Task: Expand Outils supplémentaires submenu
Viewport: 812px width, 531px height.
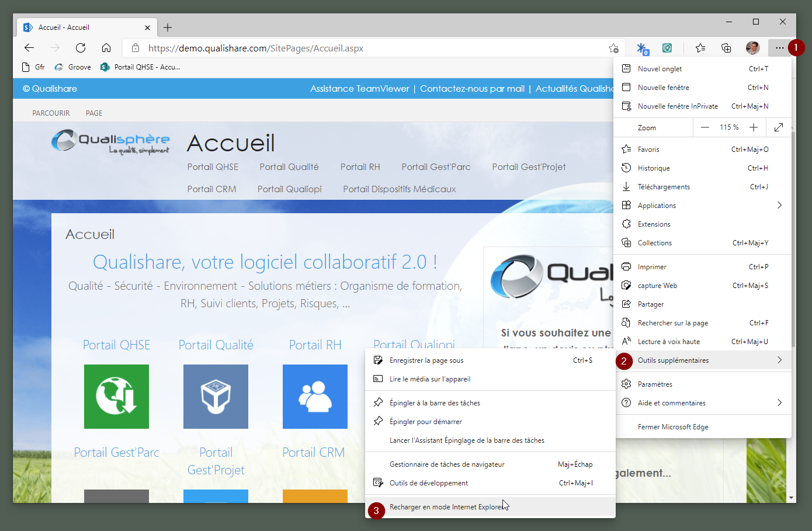Action: pyautogui.click(x=702, y=360)
